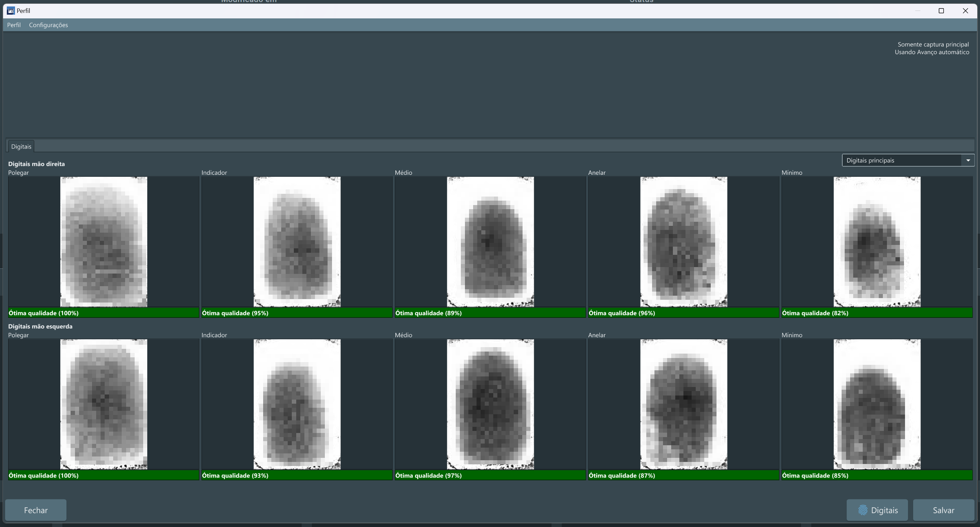The width and height of the screenshot is (980, 527).
Task: Select right hand Médio fingerprint image
Action: (x=490, y=242)
